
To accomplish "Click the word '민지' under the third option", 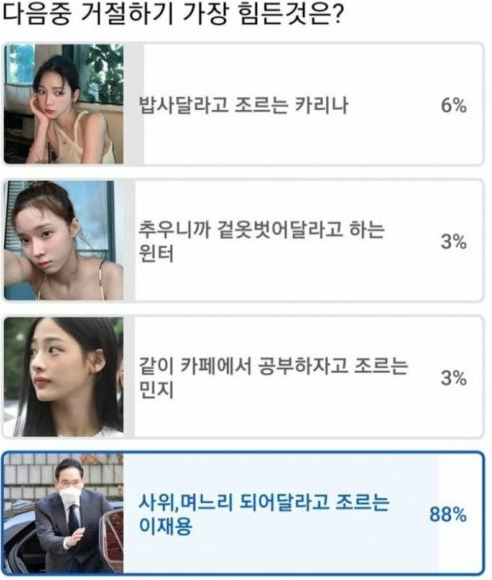I will 156,390.
